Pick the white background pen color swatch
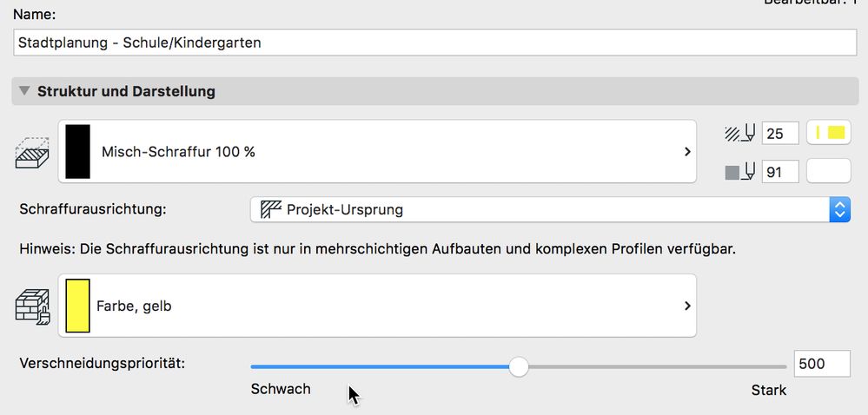 pyautogui.click(x=829, y=172)
